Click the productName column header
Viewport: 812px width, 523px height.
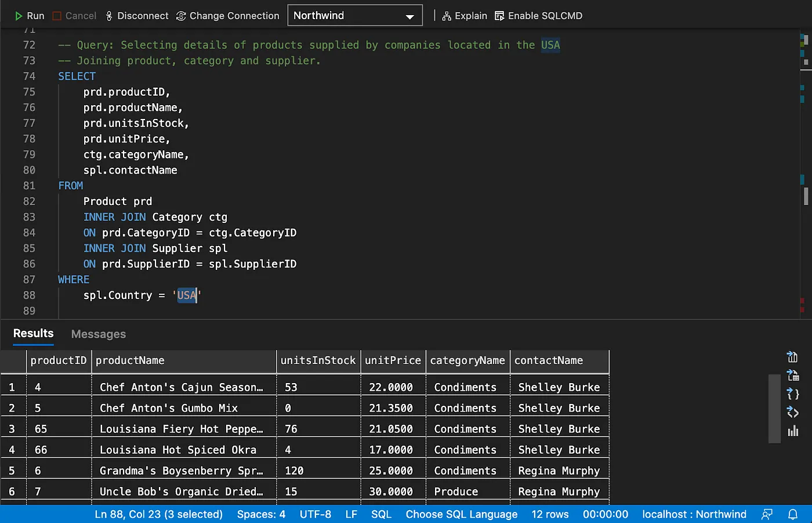point(184,360)
